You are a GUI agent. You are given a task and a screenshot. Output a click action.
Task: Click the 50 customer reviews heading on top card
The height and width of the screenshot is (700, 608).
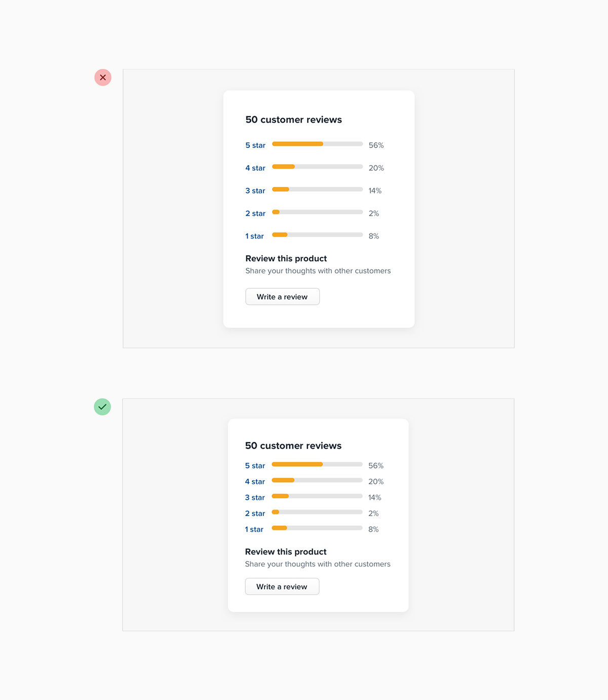(293, 120)
